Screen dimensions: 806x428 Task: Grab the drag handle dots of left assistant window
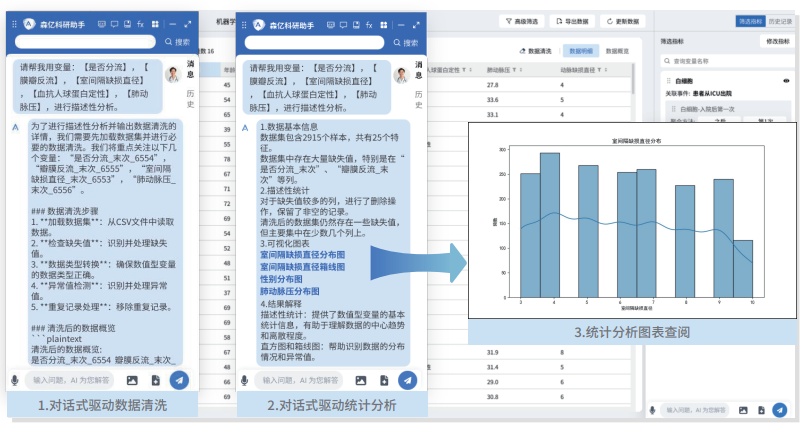14,24
